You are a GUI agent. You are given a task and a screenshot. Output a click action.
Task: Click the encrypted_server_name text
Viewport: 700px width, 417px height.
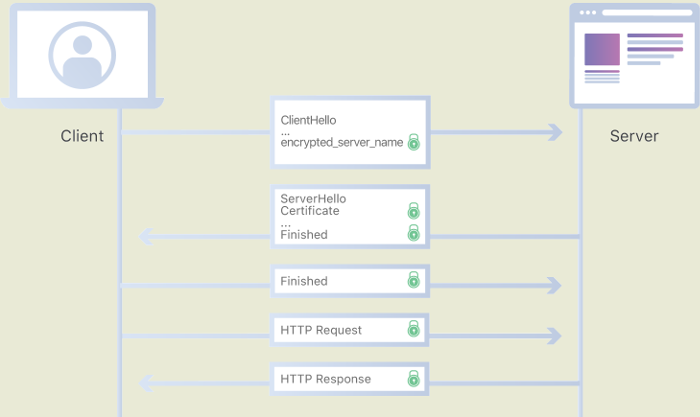click(x=342, y=143)
